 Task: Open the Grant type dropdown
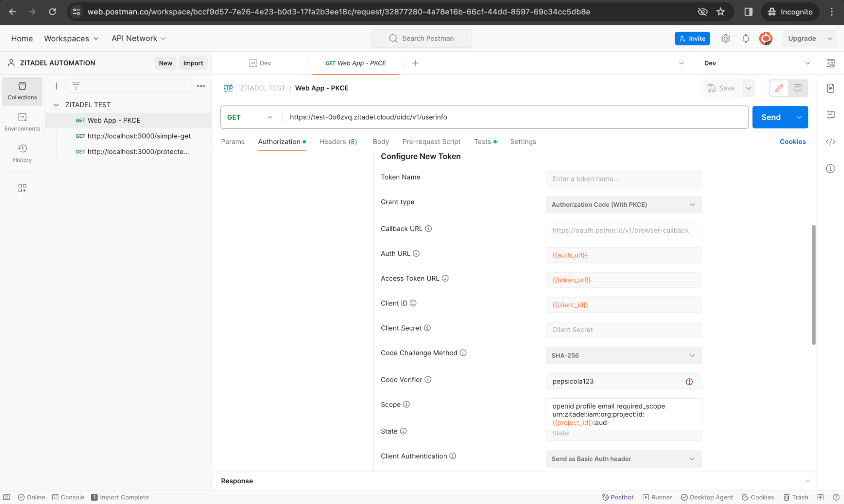click(x=623, y=205)
